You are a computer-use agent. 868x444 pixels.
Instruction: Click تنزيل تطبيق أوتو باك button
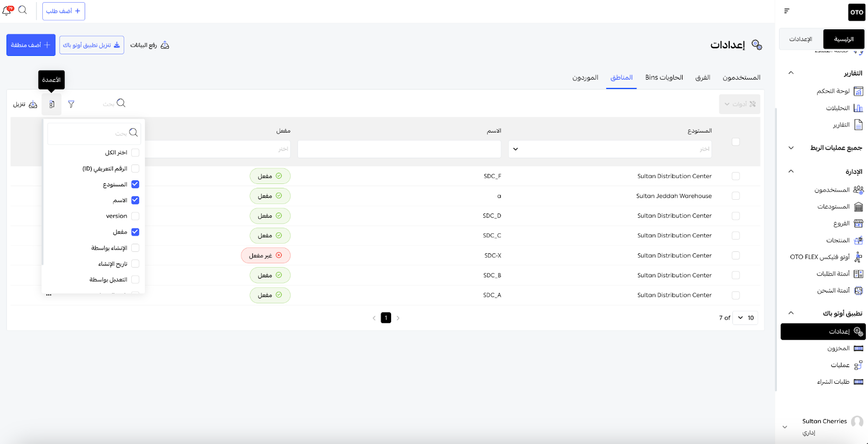pyautogui.click(x=92, y=45)
